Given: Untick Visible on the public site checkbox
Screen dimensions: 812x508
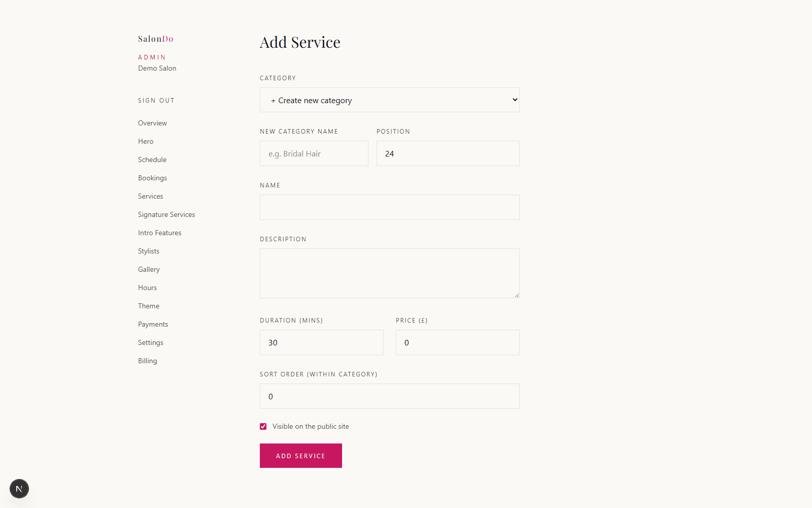Looking at the screenshot, I should click(263, 426).
